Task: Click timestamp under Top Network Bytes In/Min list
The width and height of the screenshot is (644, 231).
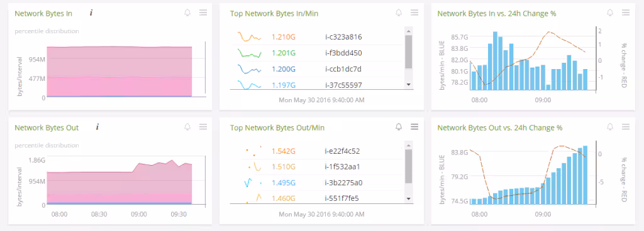Action: tap(321, 100)
